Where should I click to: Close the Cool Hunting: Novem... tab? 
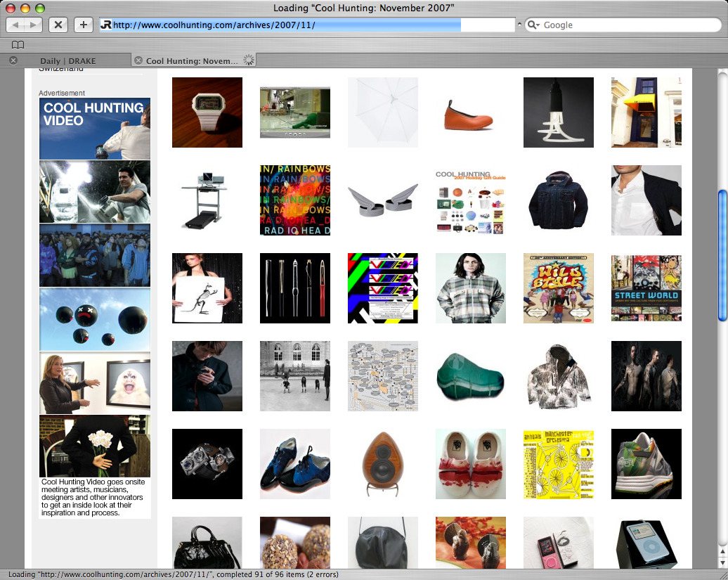138,60
